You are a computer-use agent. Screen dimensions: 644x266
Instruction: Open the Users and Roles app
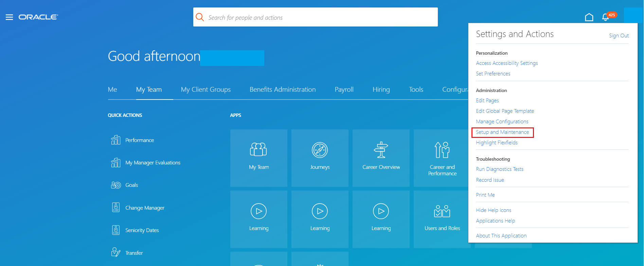(x=442, y=212)
